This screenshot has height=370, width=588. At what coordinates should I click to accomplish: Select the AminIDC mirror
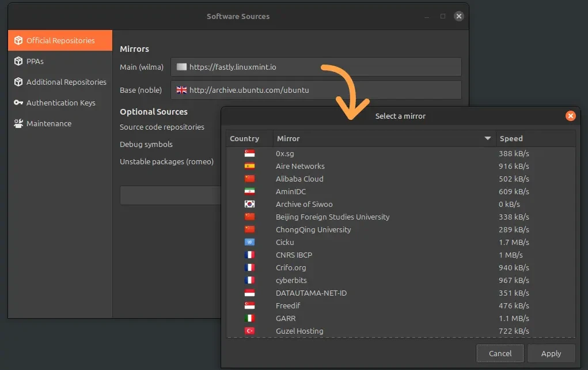(400, 192)
